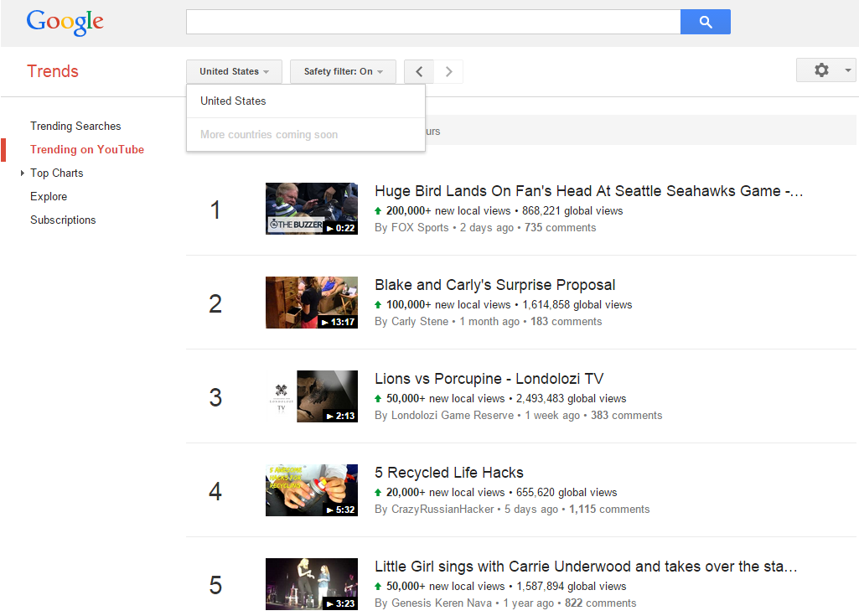Click 822 comments text

pos(600,603)
